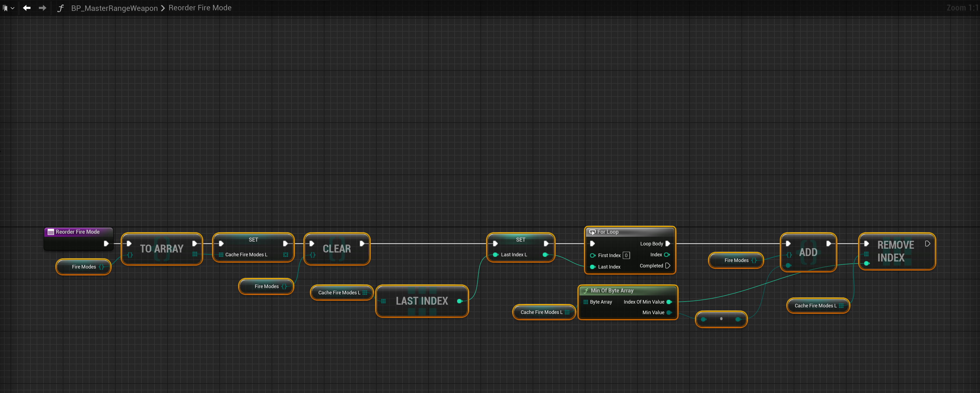Screen dimensions: 980x393
Task: Click the Completed execution pin
Action: point(668,266)
